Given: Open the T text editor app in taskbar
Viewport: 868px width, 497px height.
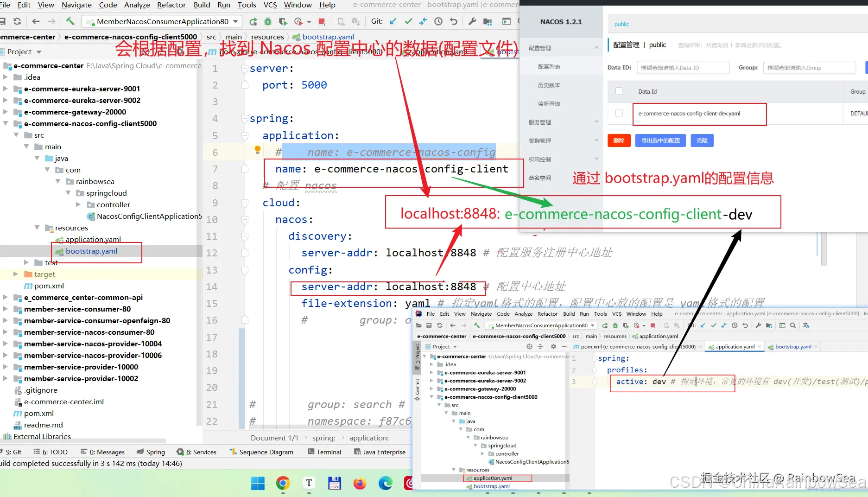Looking at the screenshot, I should coord(309,483).
